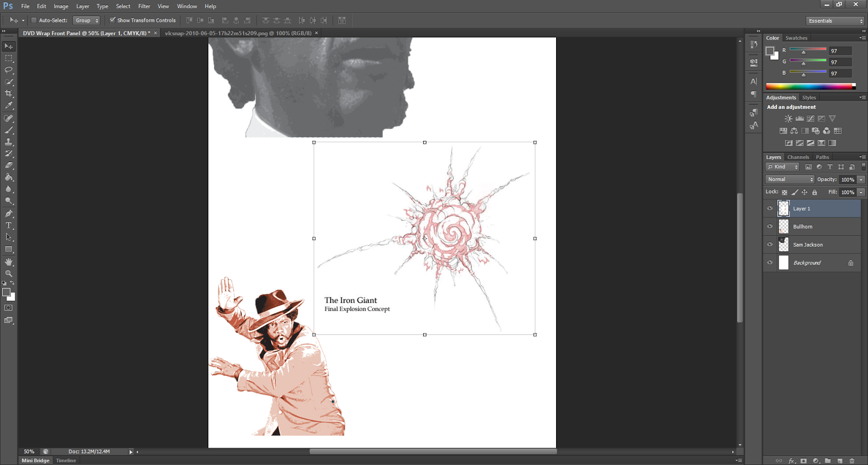This screenshot has width=868, height=465.
Task: Select the Eraser tool
Action: coord(9,165)
